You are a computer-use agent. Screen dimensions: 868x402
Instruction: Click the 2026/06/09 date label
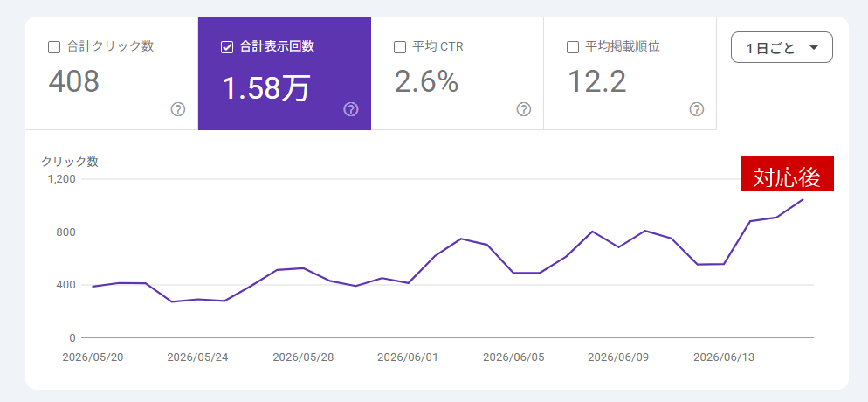click(618, 357)
